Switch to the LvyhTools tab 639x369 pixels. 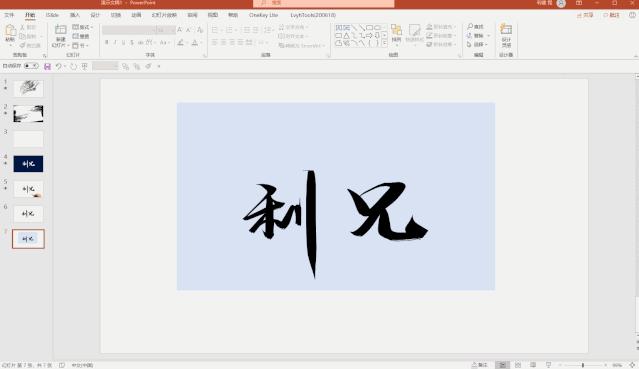click(x=313, y=15)
